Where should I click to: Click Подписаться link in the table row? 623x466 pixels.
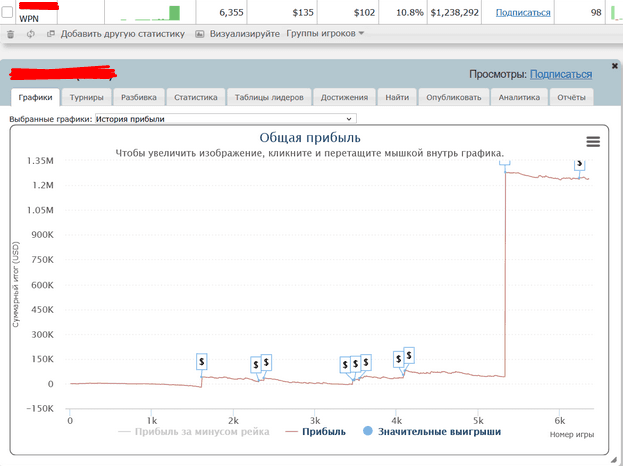(523, 13)
